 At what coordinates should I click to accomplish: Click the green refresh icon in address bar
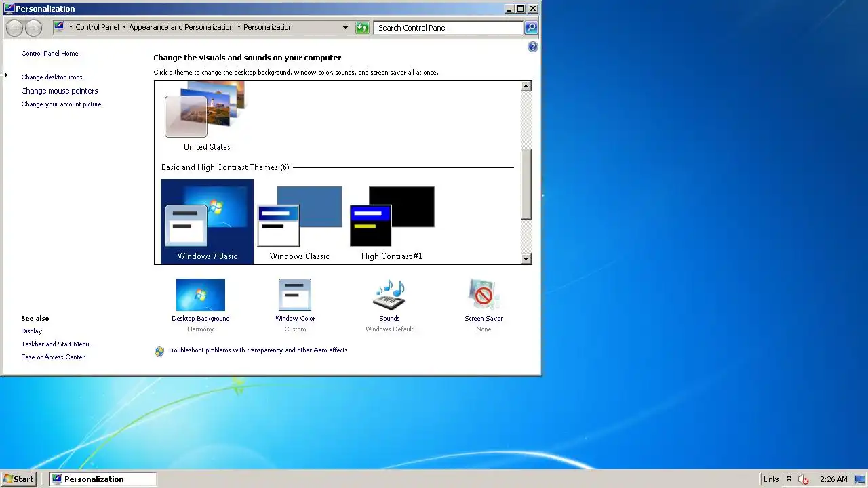point(363,28)
